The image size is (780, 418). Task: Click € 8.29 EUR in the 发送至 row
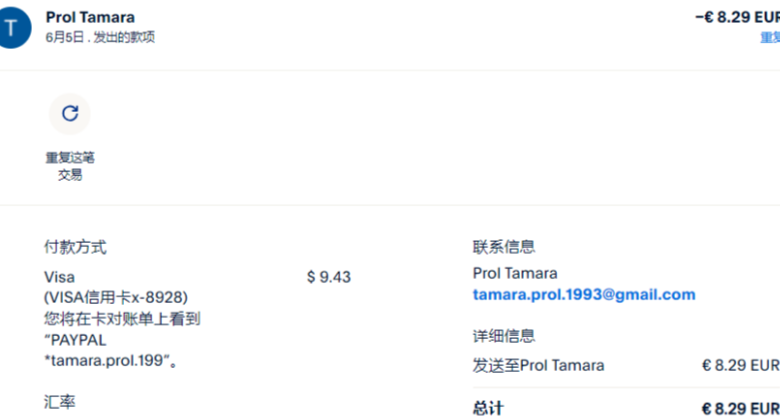tap(741, 366)
